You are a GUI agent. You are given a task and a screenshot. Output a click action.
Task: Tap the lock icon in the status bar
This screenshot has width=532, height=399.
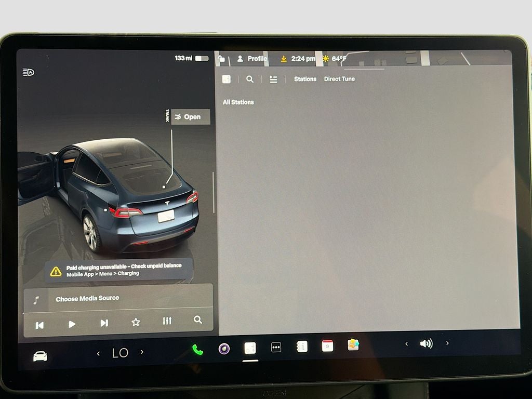(221, 59)
